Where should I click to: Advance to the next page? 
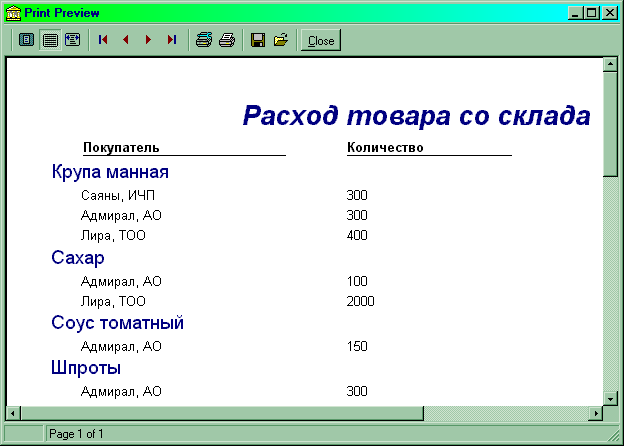[148, 40]
